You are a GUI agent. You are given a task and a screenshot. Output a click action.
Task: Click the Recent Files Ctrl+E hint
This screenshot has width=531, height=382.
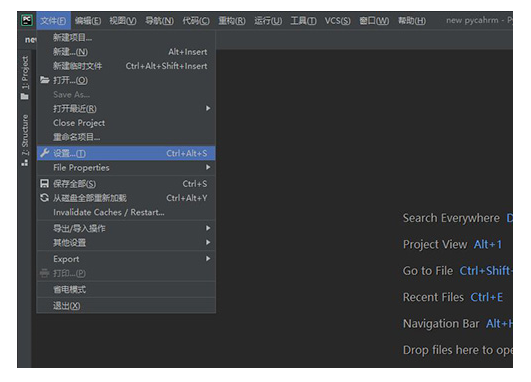pos(453,297)
